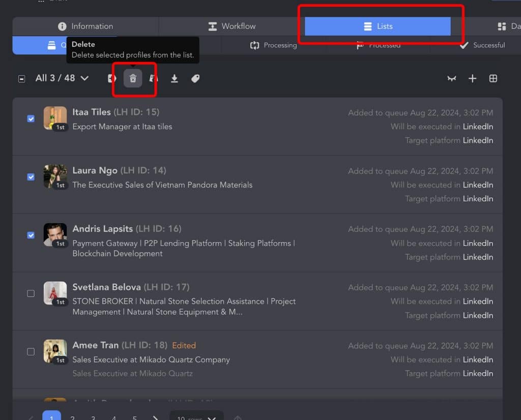Go to page 2 of the list

72,417
